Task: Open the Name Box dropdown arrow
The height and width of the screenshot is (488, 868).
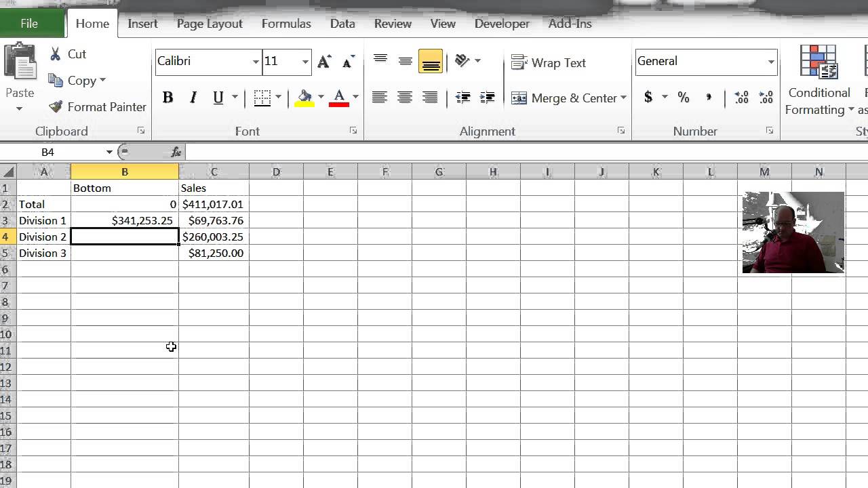Action: tap(109, 152)
